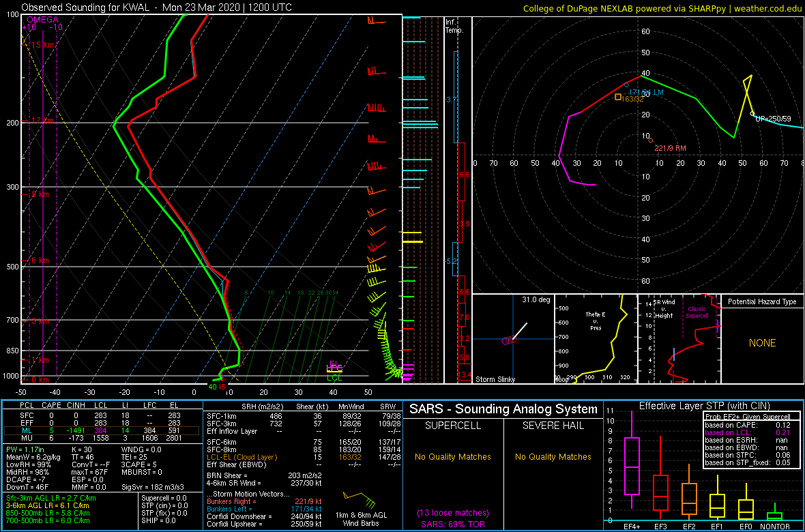Click the STP (cin) = 0.0 value
Screen dimensions: 805x532
point(165,506)
